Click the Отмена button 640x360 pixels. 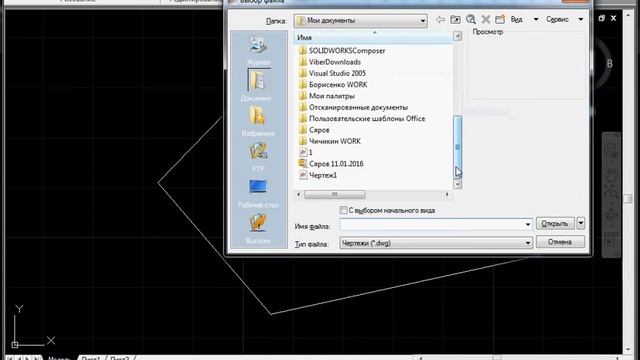tap(560, 242)
